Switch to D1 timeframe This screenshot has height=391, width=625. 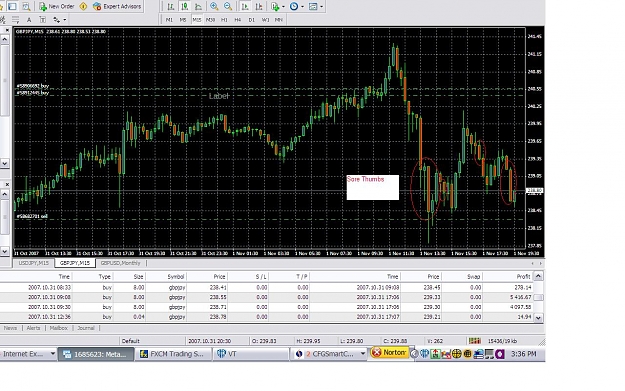coord(252,20)
